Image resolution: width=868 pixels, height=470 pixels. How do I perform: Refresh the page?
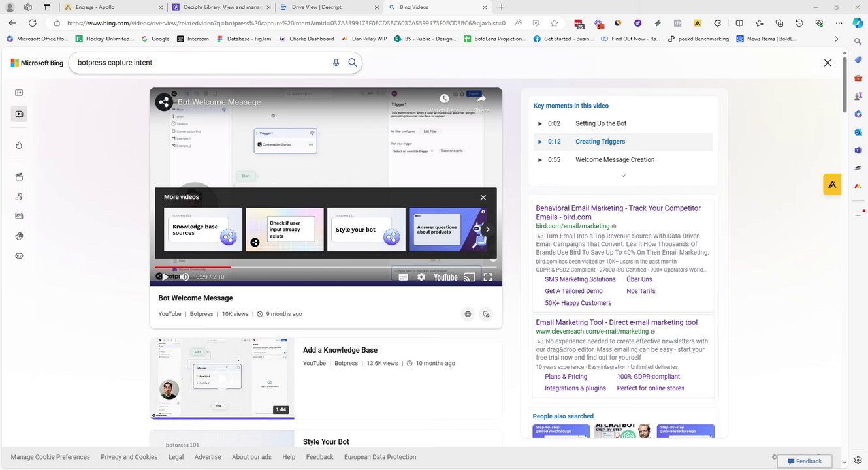click(32, 23)
